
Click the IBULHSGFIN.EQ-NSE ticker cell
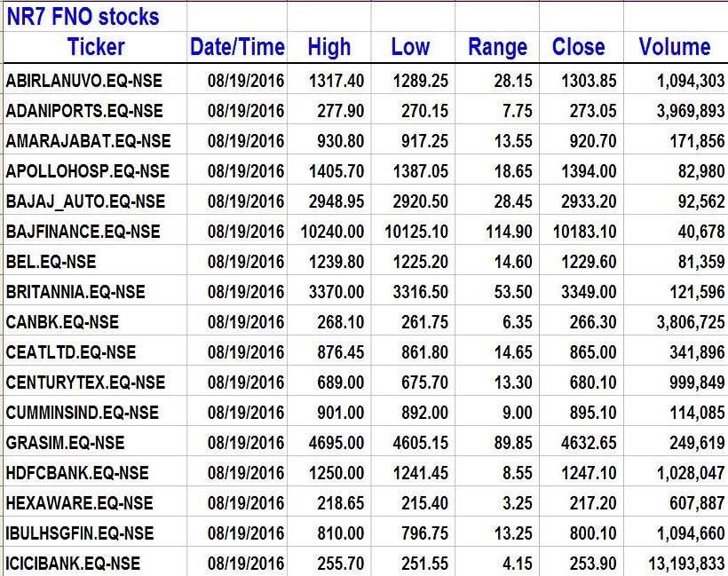(80, 533)
